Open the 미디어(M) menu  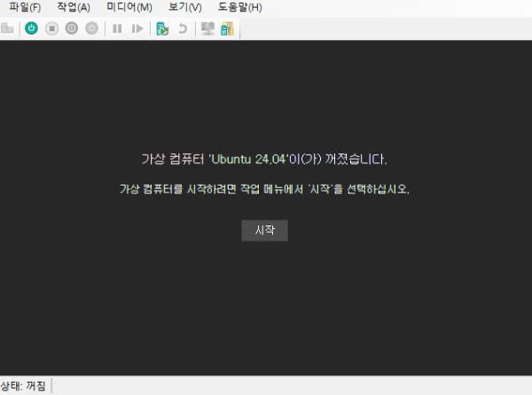[129, 7]
